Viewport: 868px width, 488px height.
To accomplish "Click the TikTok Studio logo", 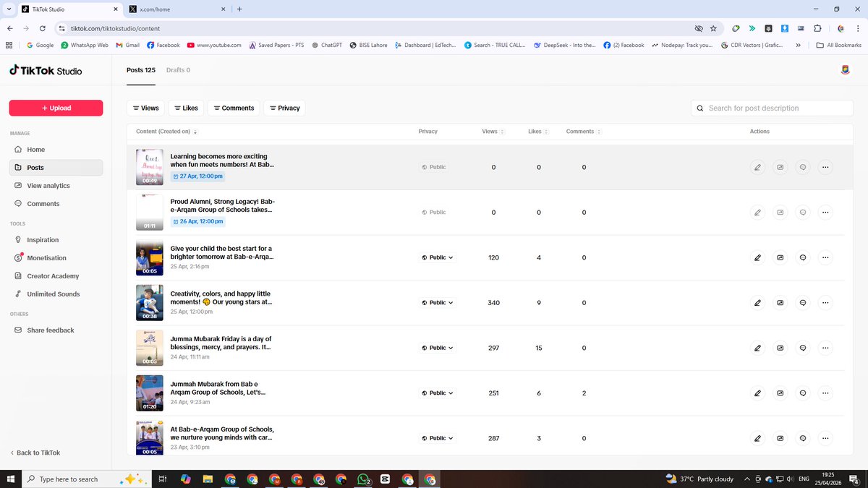I will pos(46,71).
